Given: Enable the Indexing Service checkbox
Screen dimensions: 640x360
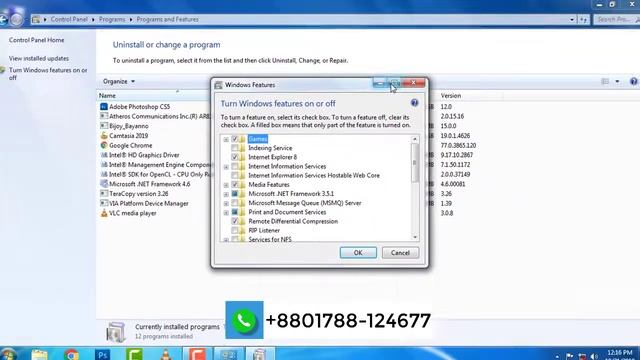Looking at the screenshot, I should (x=235, y=148).
